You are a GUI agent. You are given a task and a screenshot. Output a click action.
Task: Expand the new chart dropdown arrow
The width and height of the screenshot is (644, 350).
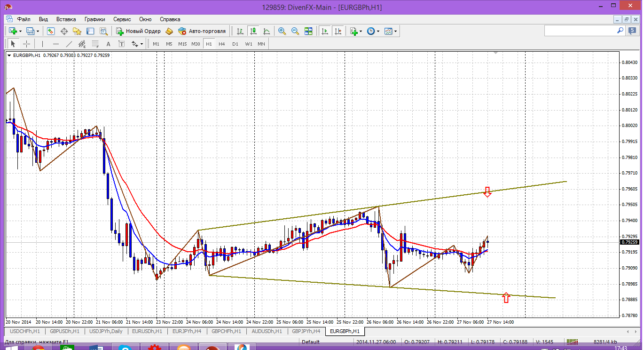(20, 31)
